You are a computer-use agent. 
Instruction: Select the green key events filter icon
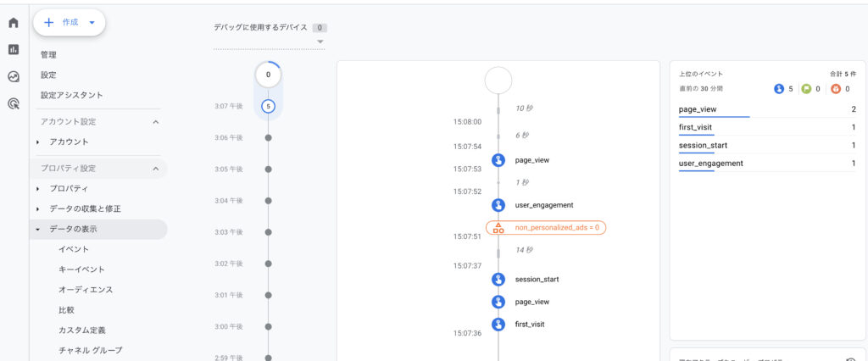pyautogui.click(x=806, y=88)
